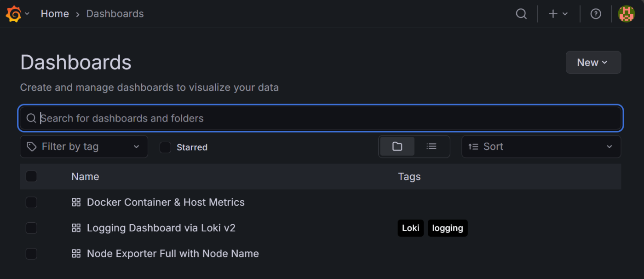
Task: Focus the dashboards search field
Action: point(322,118)
